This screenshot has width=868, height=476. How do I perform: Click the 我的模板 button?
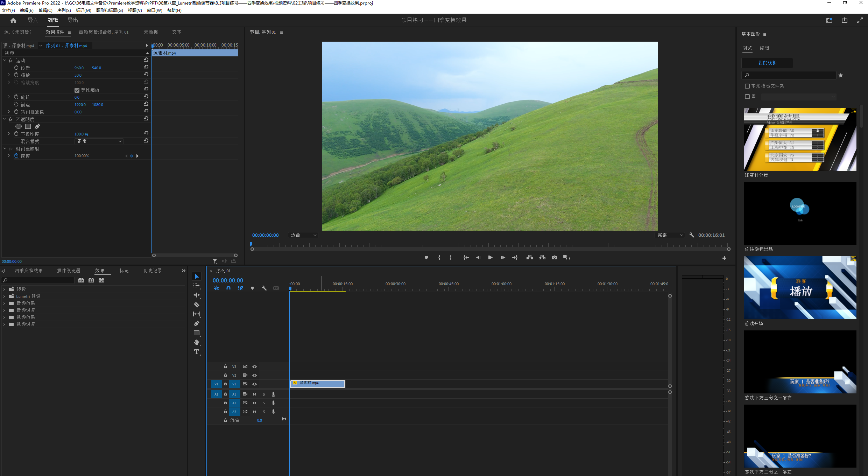click(x=767, y=63)
